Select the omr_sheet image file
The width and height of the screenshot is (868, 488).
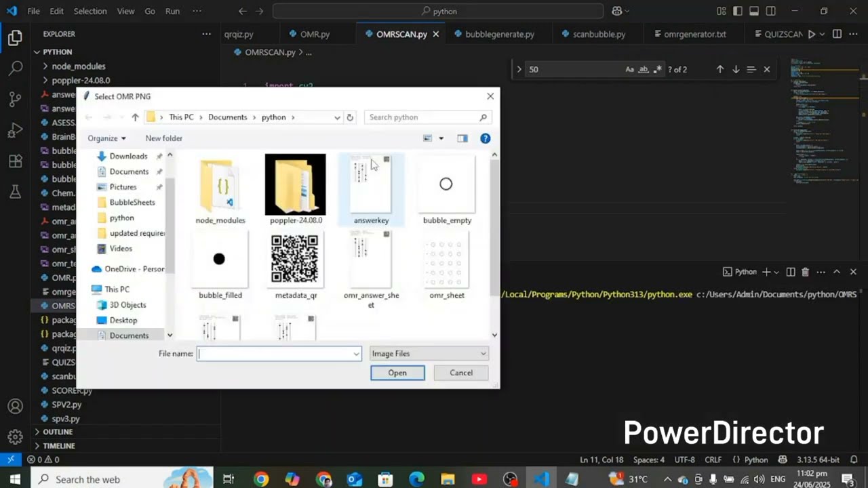447,266
